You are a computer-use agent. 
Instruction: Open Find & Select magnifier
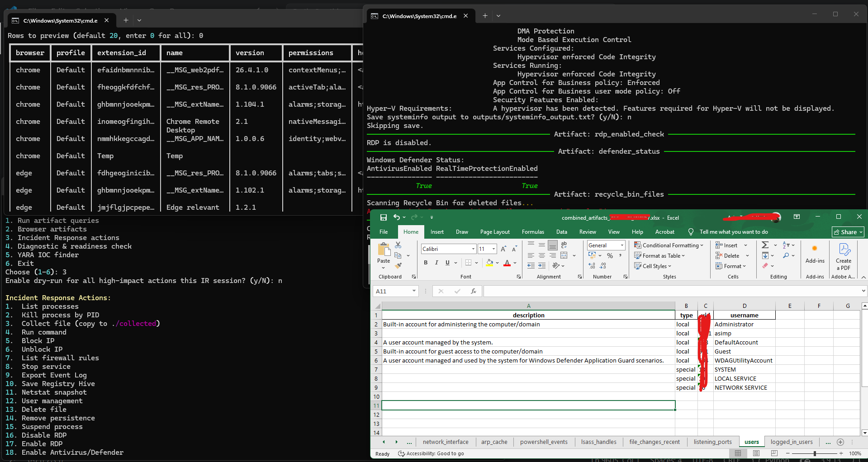(786, 256)
